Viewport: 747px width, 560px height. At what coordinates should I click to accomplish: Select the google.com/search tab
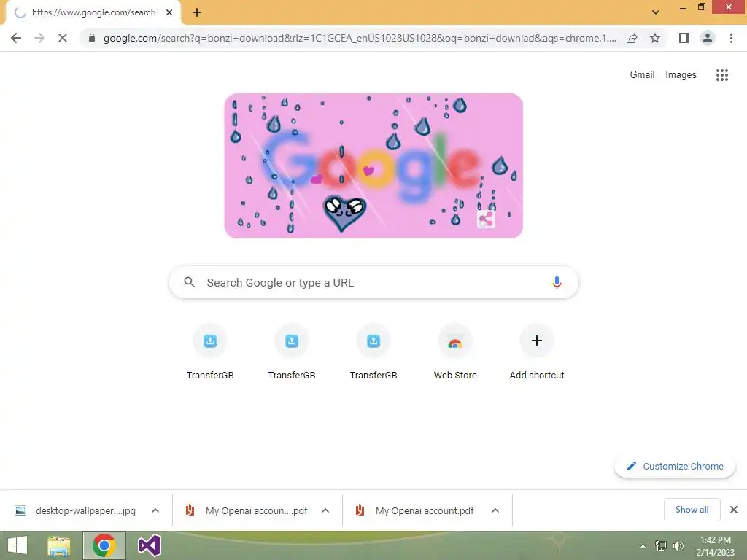(93, 12)
